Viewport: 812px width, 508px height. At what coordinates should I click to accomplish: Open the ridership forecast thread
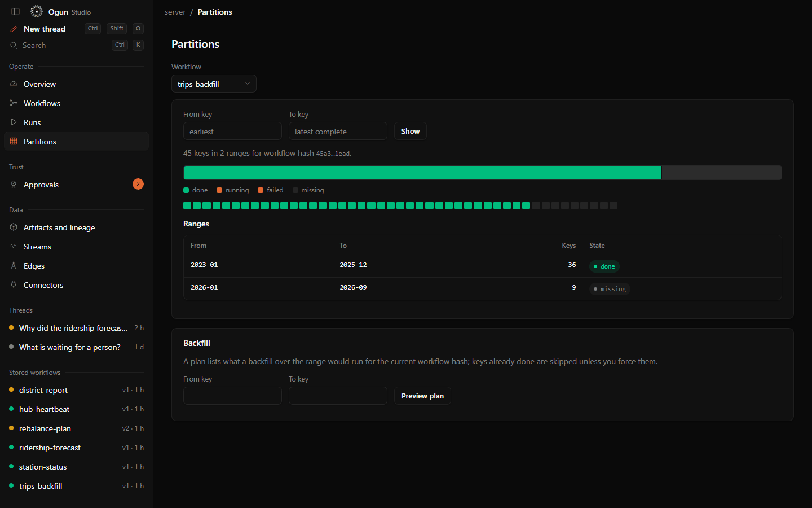pos(76,328)
